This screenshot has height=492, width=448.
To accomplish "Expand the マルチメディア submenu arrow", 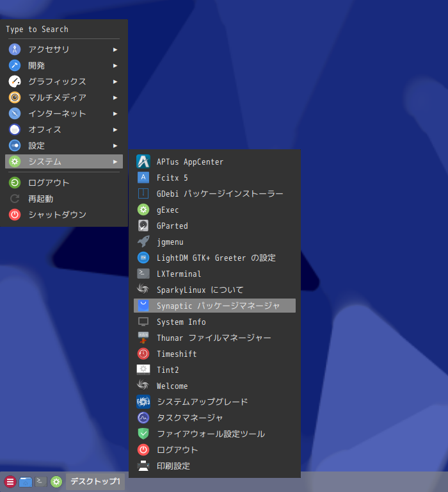I will [115, 97].
